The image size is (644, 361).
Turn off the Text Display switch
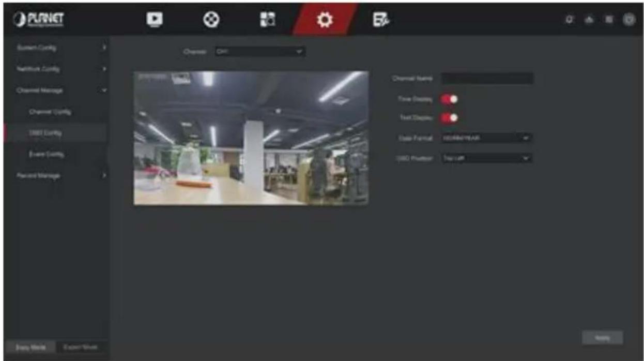449,118
